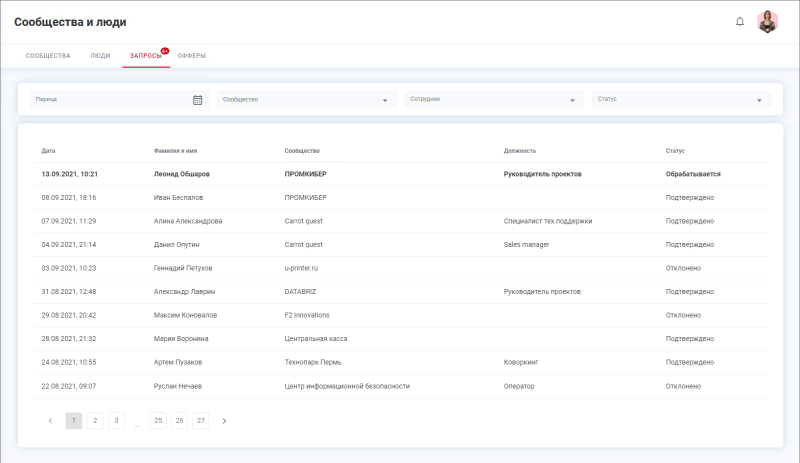The height and width of the screenshot is (463, 800).
Task: Open the Леонид Обшаров request row
Action: [181, 174]
